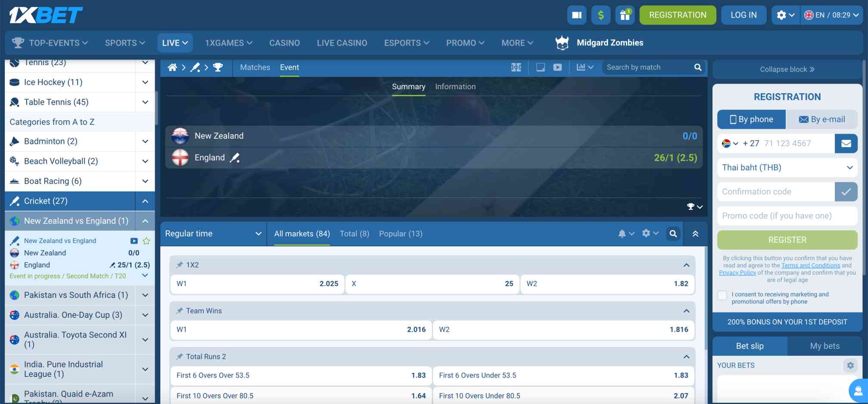Viewport: 868px width, 404px height.
Task: Collapse the Cricket category in the sidebar
Action: 145,201
